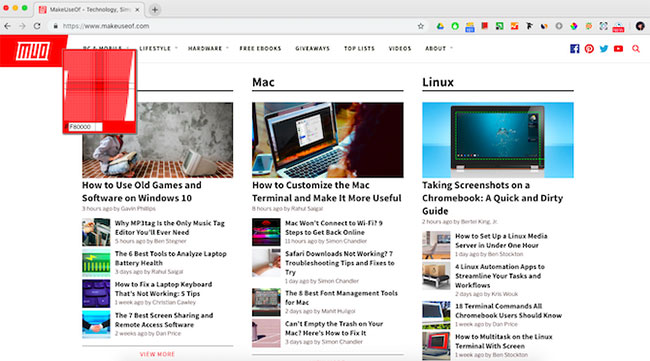Viewport: 650px width, 361px height.
Task: Open 'Safari Downloads Not Working' link
Action: pyautogui.click(x=340, y=263)
